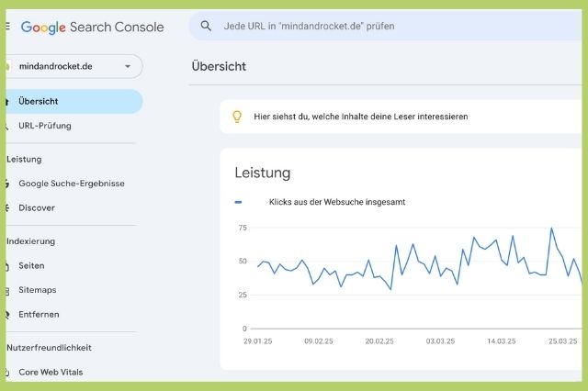Collapse the Indexierung sidebar section
Screen dimensions: 588x391
[30, 241]
